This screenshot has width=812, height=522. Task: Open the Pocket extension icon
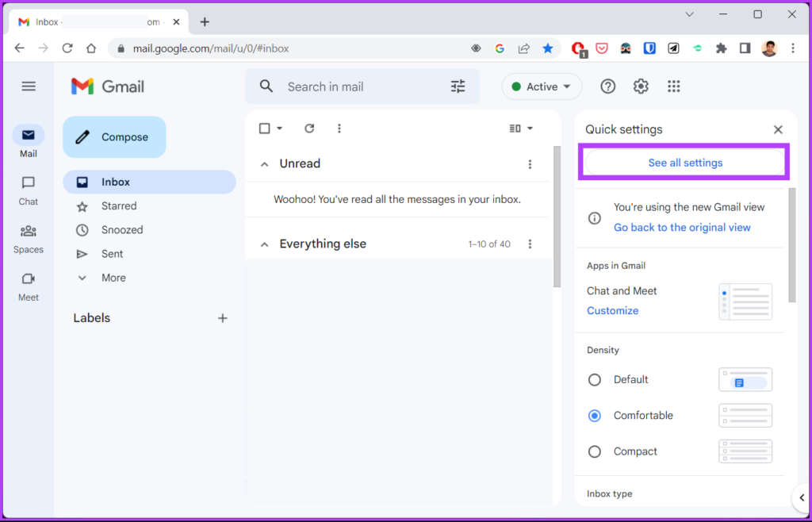(602, 48)
